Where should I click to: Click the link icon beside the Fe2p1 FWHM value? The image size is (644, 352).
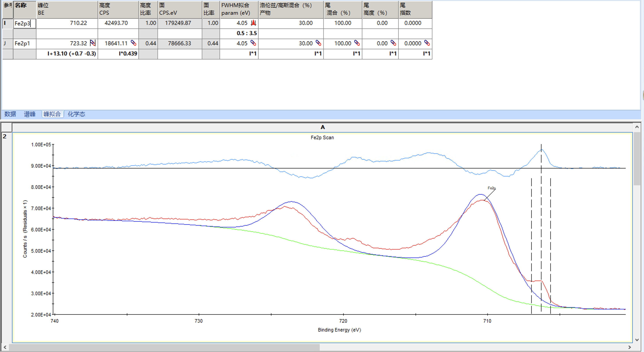(x=253, y=43)
